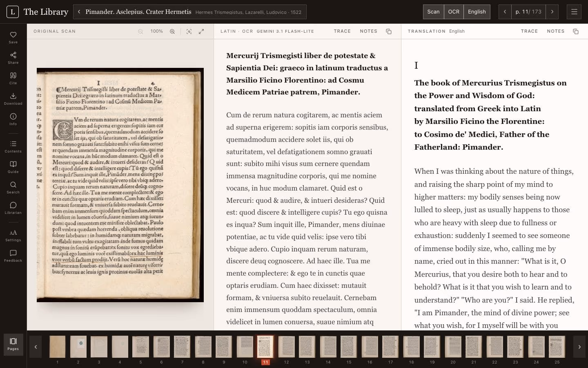
Task: Open text Settings in sidebar
Action: coord(13,235)
